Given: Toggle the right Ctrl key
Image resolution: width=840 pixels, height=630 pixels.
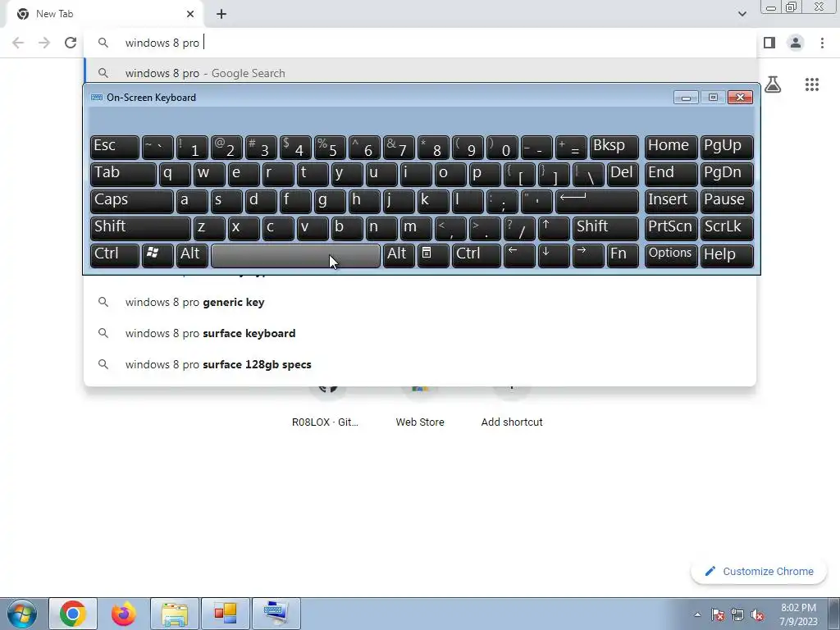Looking at the screenshot, I should point(477,255).
